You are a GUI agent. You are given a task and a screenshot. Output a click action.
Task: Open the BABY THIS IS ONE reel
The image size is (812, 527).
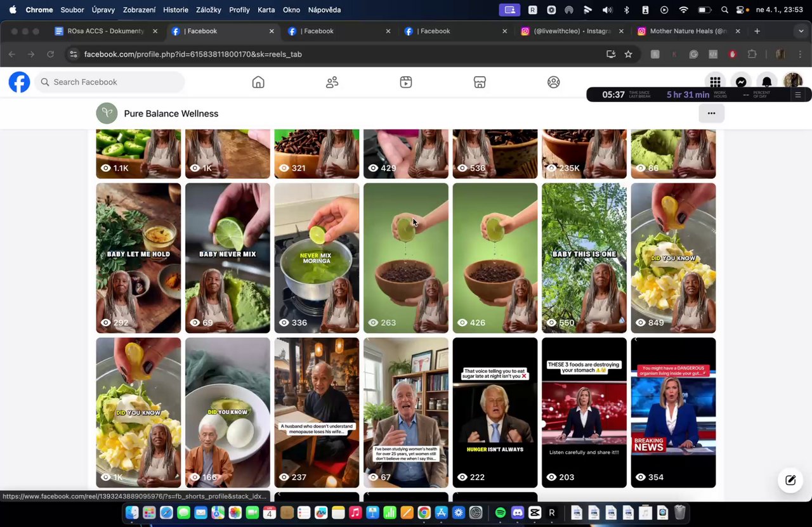(x=584, y=258)
